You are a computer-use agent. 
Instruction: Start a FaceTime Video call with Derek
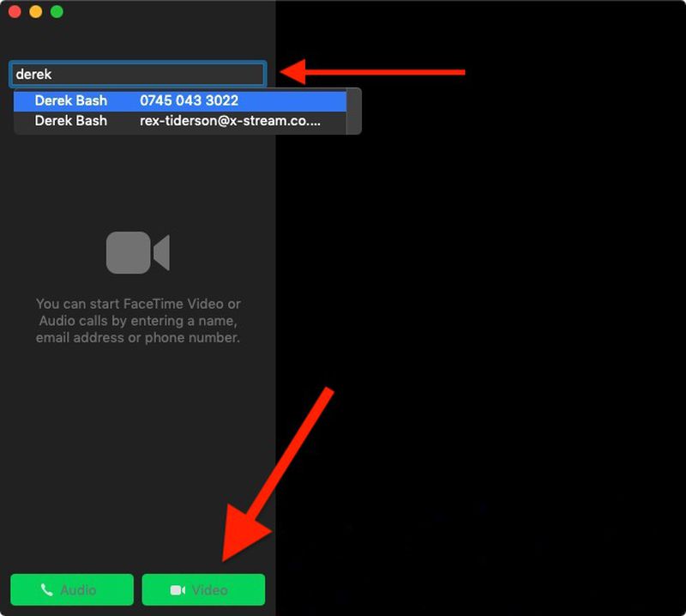tap(203, 589)
